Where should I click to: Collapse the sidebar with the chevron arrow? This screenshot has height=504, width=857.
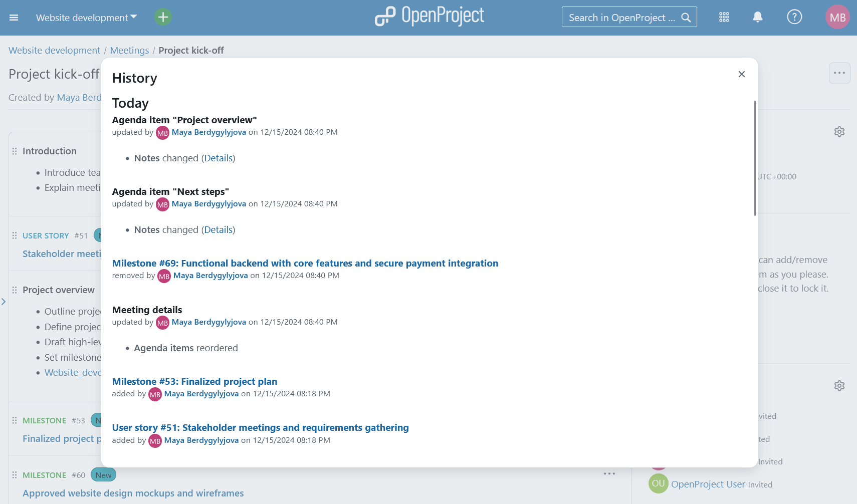(4, 302)
